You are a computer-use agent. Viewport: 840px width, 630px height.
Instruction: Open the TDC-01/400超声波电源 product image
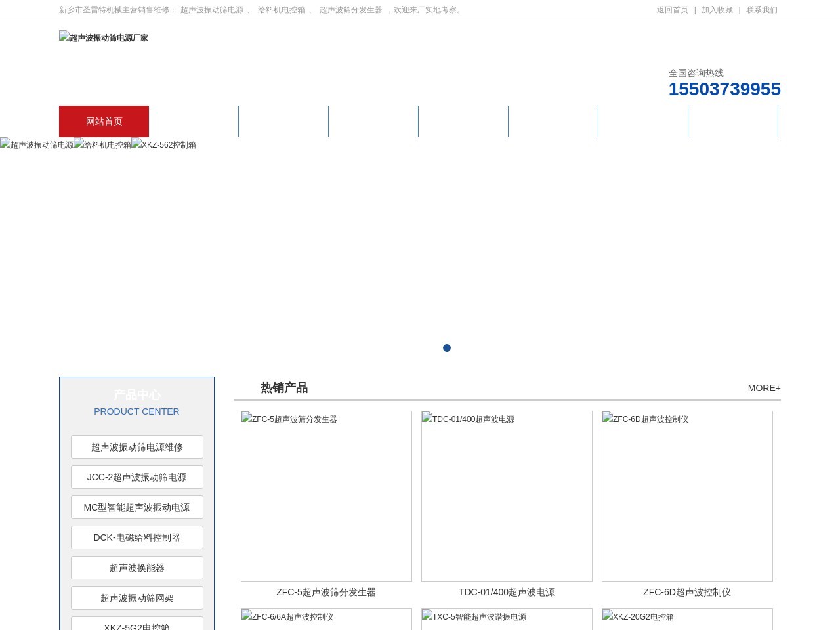click(507, 496)
